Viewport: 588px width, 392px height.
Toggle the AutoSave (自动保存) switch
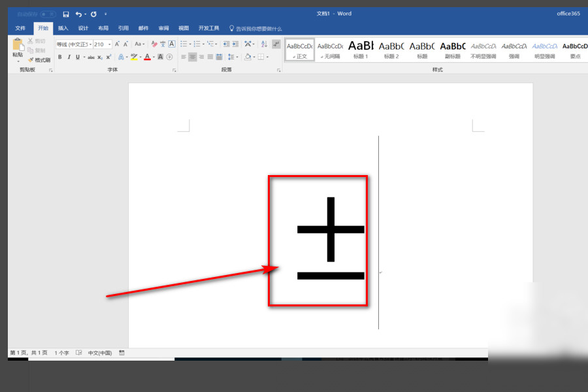[48, 14]
